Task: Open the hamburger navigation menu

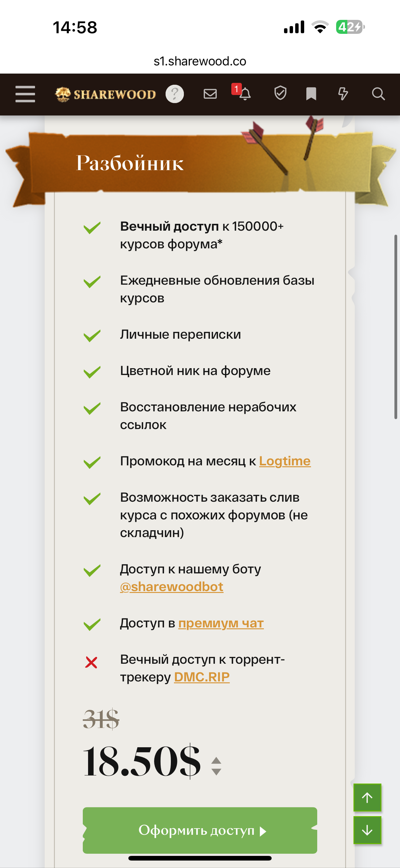Action: [25, 94]
